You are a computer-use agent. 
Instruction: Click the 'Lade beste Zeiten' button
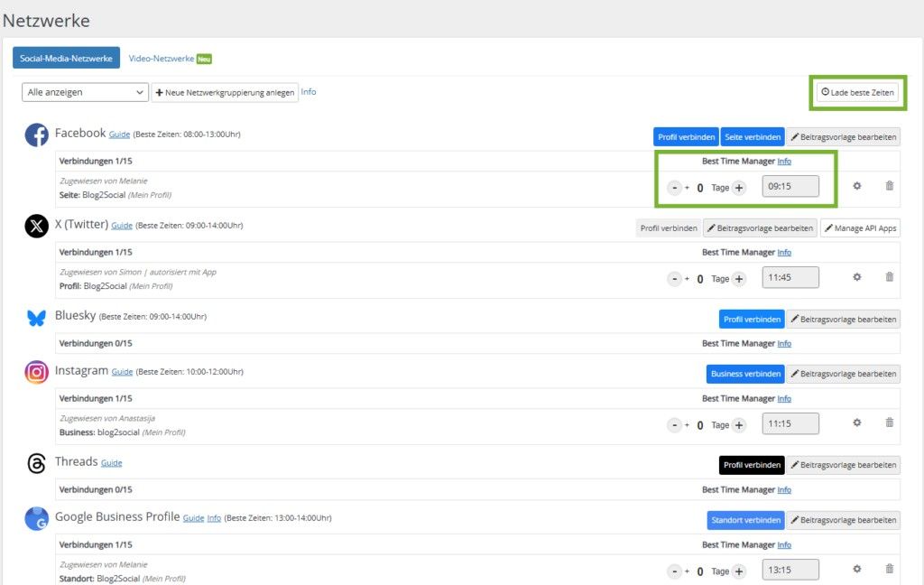coord(856,92)
